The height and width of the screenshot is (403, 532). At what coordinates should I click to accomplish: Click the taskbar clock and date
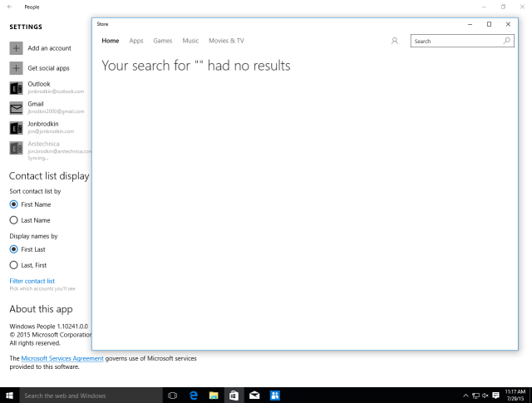point(515,396)
